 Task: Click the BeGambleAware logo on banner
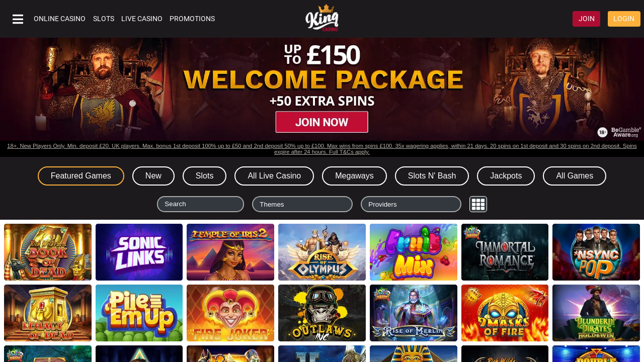[x=619, y=132]
